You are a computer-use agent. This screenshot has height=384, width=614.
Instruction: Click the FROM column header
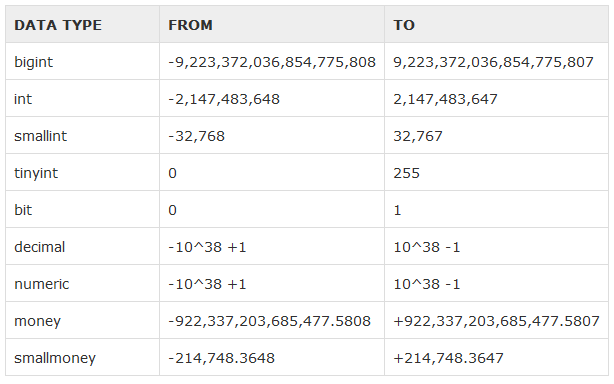pos(190,25)
